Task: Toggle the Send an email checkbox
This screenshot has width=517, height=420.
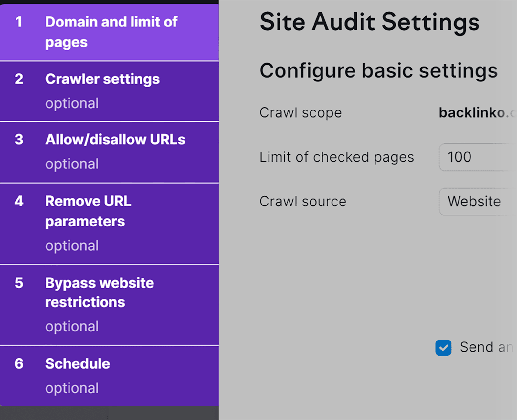Action: coord(443,348)
